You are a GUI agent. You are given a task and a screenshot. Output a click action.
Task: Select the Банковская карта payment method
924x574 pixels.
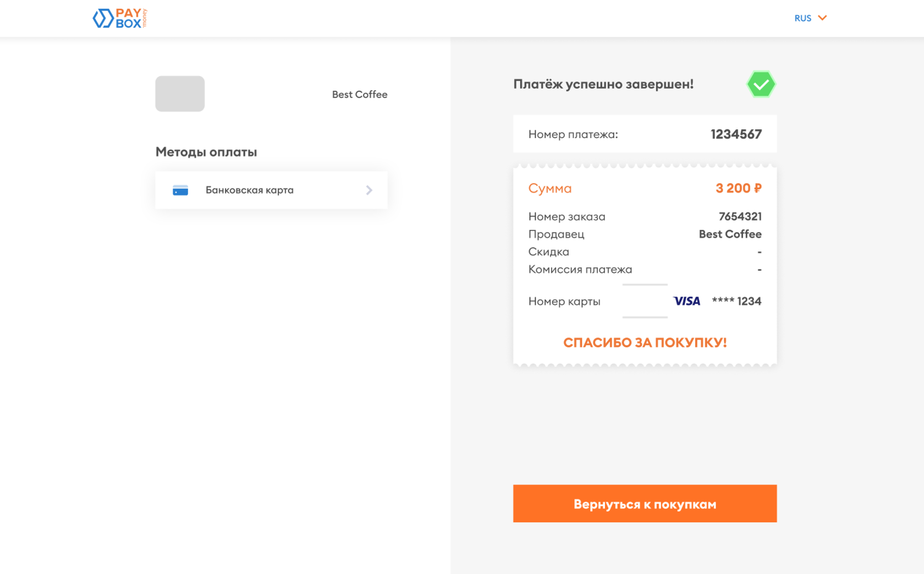[x=271, y=190]
